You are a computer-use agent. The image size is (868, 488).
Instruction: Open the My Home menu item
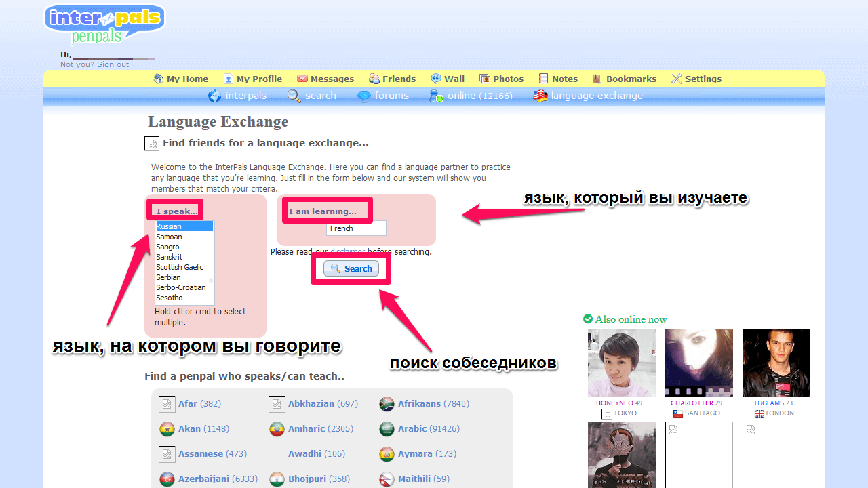[x=181, y=79]
